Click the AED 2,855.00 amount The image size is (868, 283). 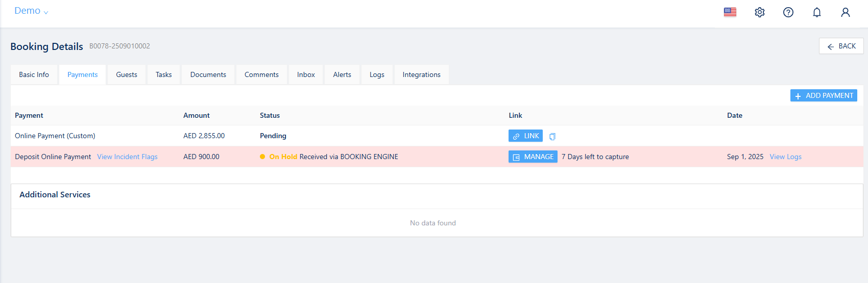click(204, 136)
